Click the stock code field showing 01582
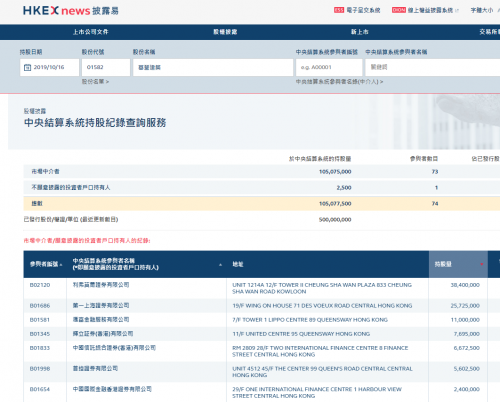The width and height of the screenshot is (500, 402). pos(106,67)
